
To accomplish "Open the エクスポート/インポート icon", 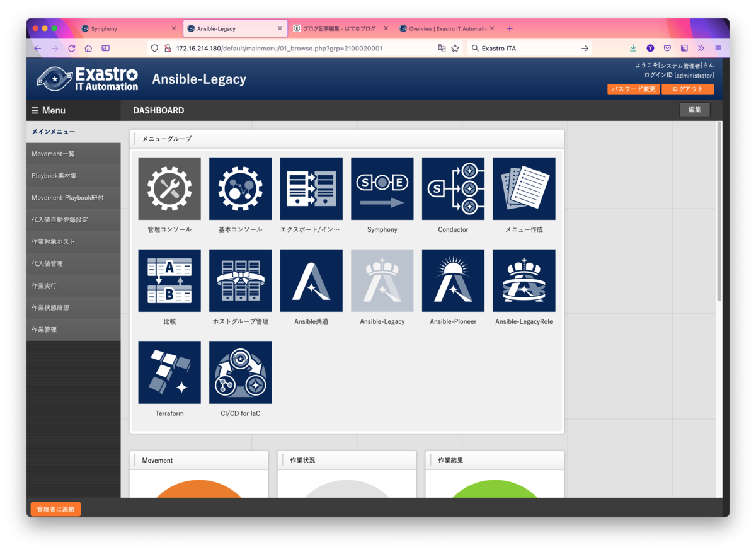I will coord(311,188).
